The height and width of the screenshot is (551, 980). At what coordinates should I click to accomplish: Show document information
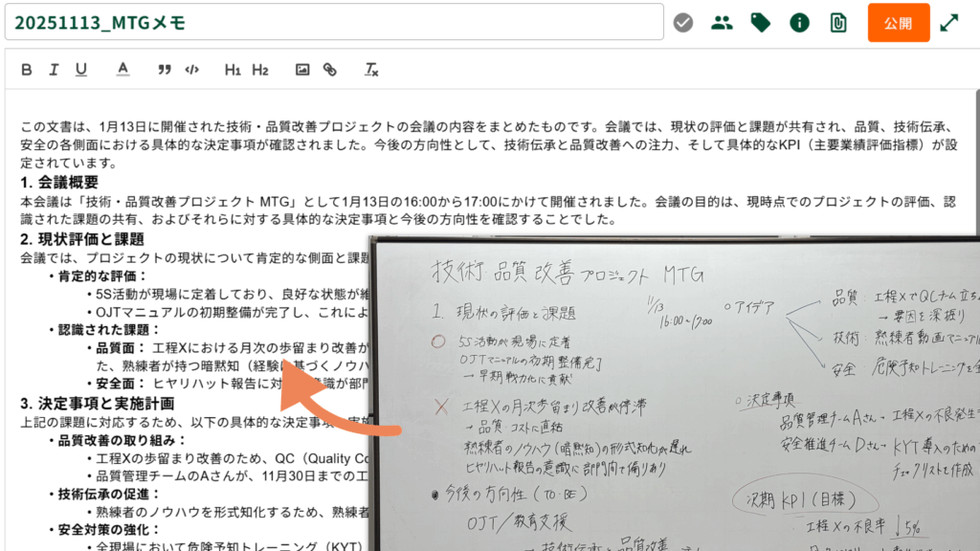799,23
